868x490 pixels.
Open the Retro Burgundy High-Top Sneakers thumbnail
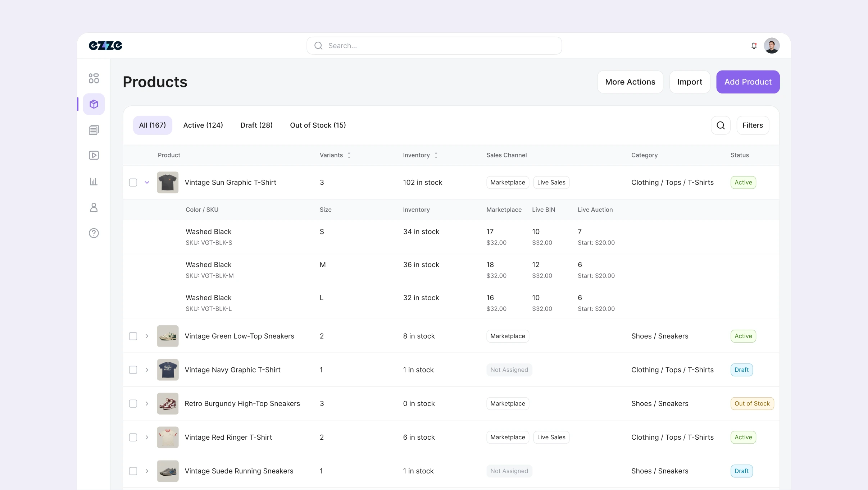[x=168, y=404]
